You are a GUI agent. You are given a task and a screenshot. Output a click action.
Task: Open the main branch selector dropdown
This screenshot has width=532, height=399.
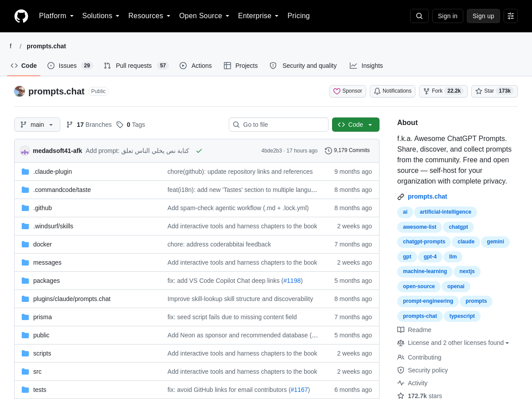(x=37, y=125)
